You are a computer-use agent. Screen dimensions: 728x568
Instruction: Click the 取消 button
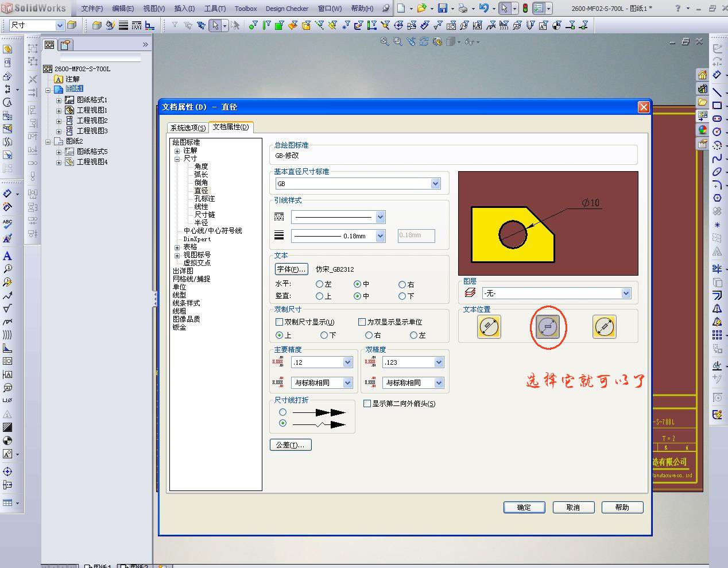click(573, 508)
